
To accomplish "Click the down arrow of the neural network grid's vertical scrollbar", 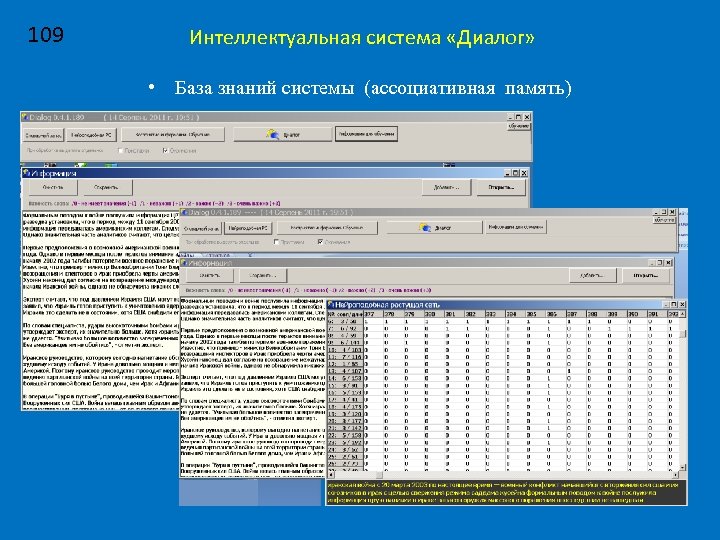I will (682, 467).
